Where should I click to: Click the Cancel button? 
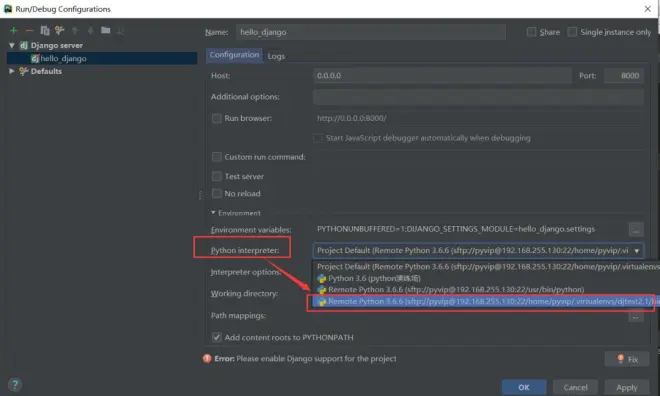coord(575,387)
